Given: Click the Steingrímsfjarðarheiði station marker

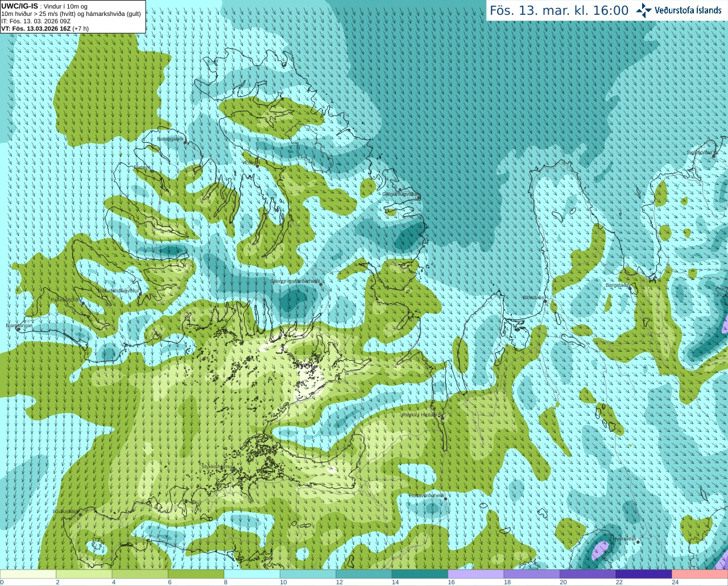Looking at the screenshot, I should [321, 284].
